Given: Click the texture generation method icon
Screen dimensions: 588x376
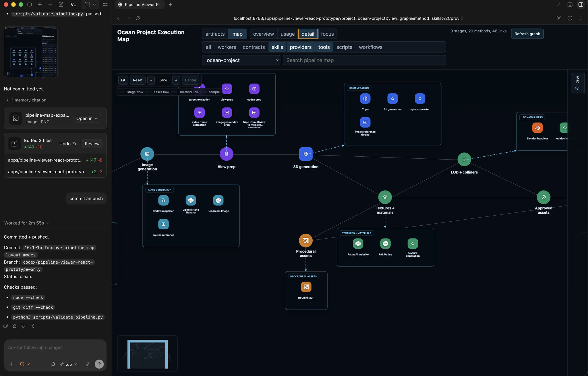Looking at the screenshot, I should [413, 244].
